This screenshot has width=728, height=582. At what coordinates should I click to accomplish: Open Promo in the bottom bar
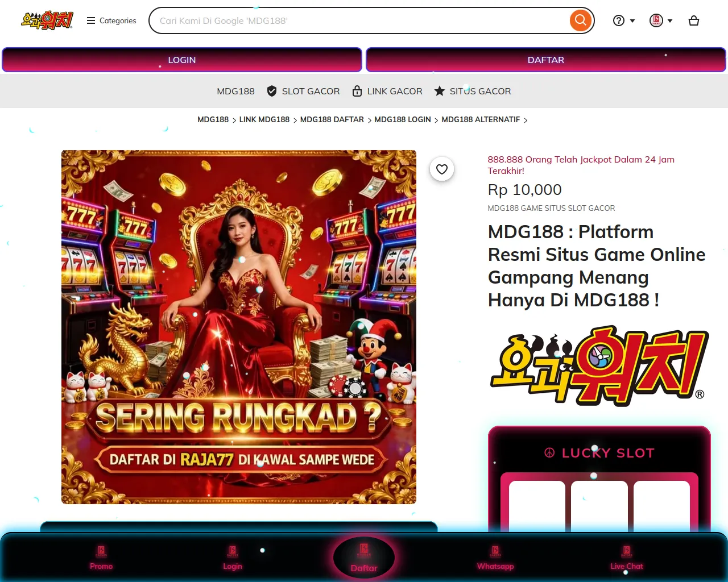tap(101, 558)
